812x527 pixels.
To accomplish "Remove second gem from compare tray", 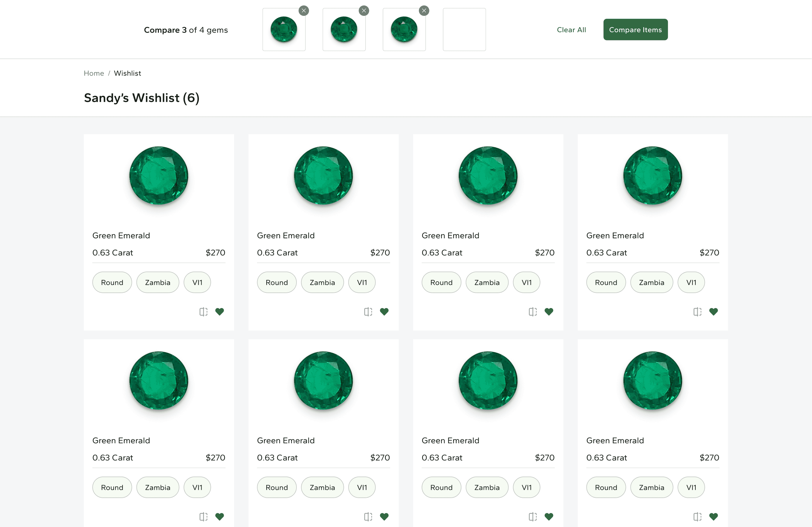I will (x=364, y=11).
